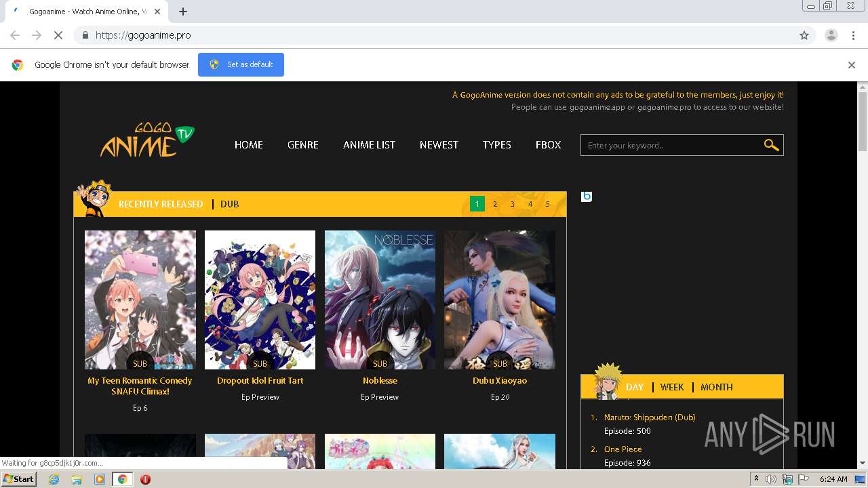Open One Piece ranking entry

(623, 449)
